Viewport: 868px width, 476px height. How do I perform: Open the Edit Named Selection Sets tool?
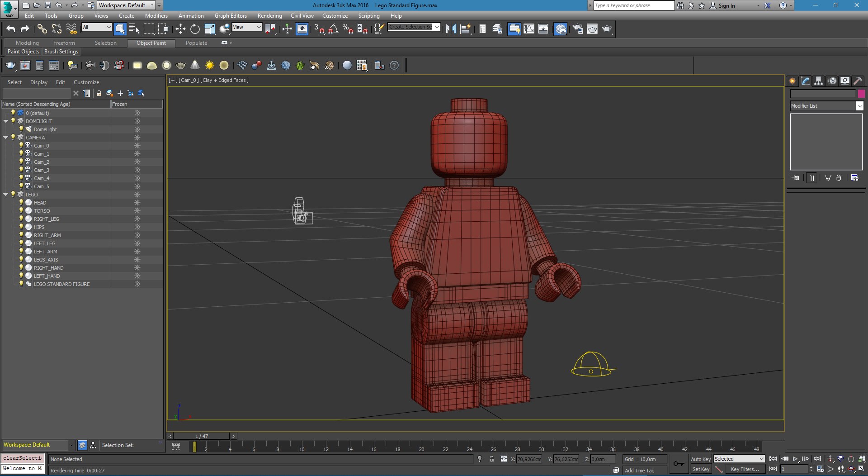pos(379,29)
